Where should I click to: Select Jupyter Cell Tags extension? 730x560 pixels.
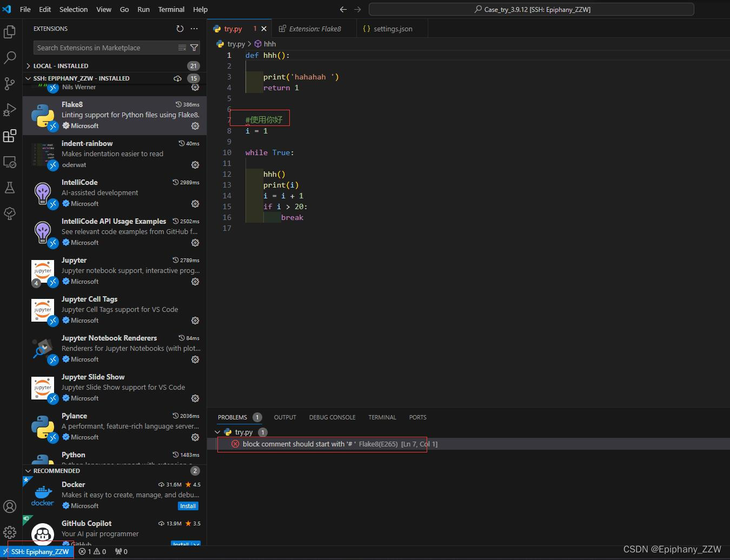[x=115, y=310]
